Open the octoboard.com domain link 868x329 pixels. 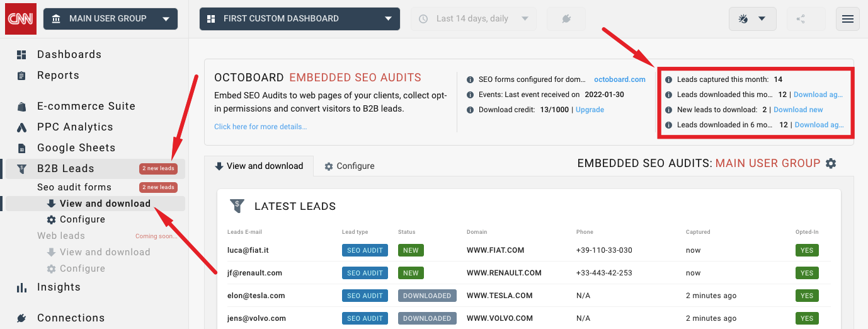coord(620,79)
